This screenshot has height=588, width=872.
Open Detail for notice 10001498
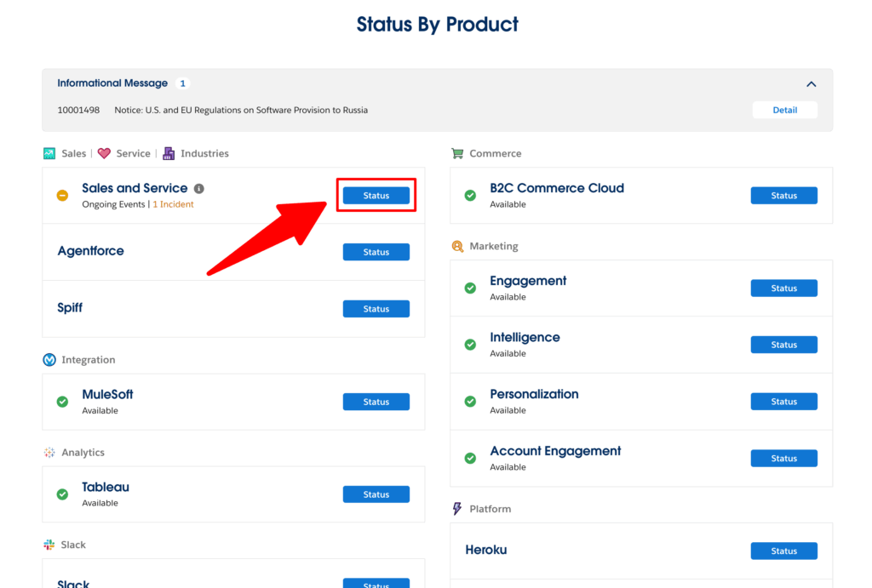pos(784,110)
